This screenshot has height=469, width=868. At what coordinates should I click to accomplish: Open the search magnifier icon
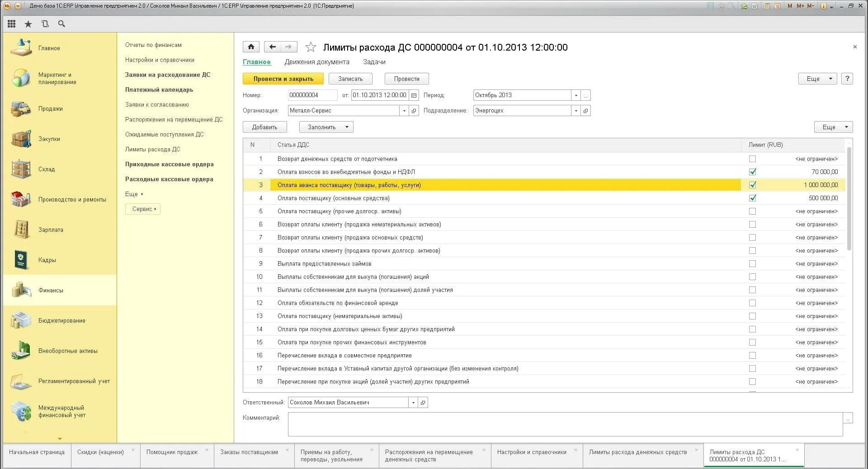pyautogui.click(x=62, y=24)
